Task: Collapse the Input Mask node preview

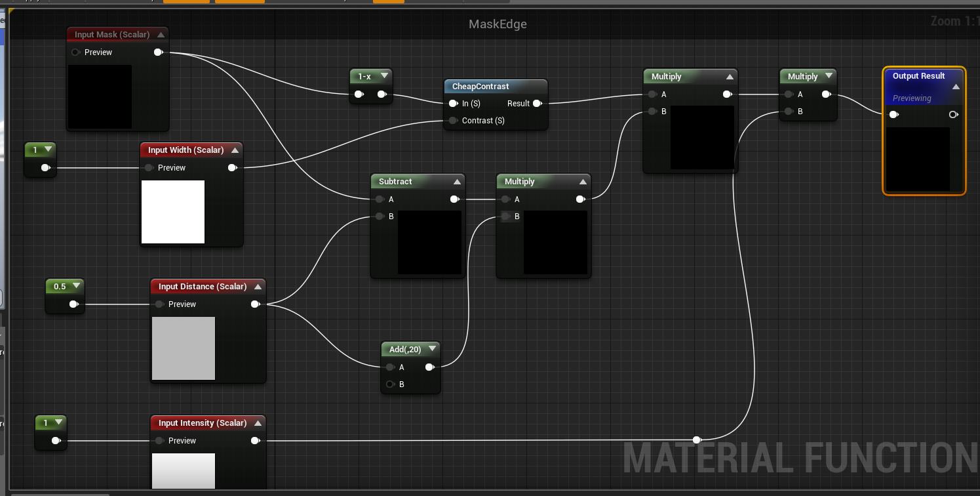Action: click(161, 34)
